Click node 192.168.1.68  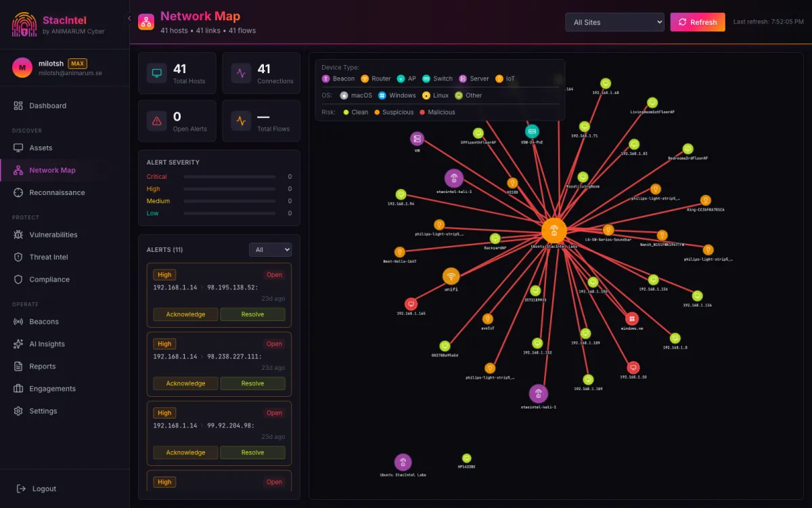click(x=606, y=83)
